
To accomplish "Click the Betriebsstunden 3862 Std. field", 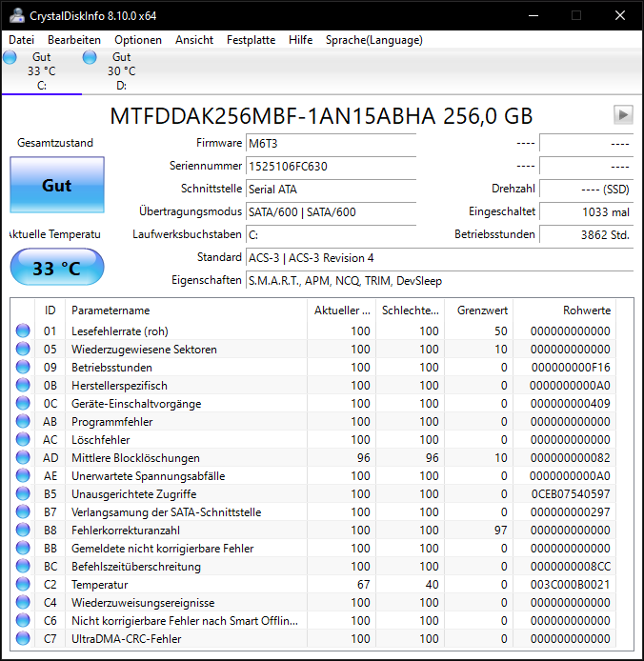I will tap(586, 235).
